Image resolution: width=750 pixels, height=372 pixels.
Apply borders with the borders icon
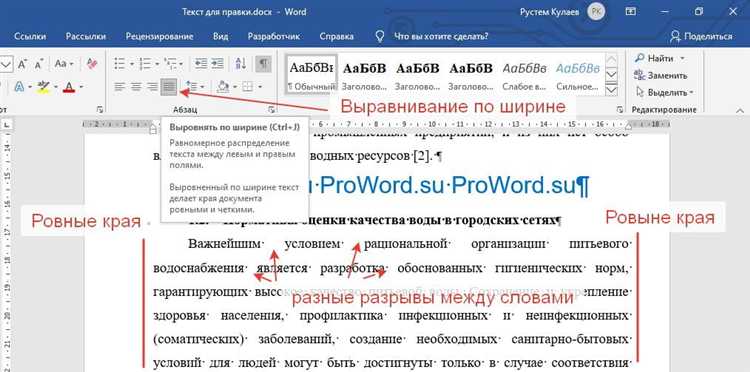[248, 87]
